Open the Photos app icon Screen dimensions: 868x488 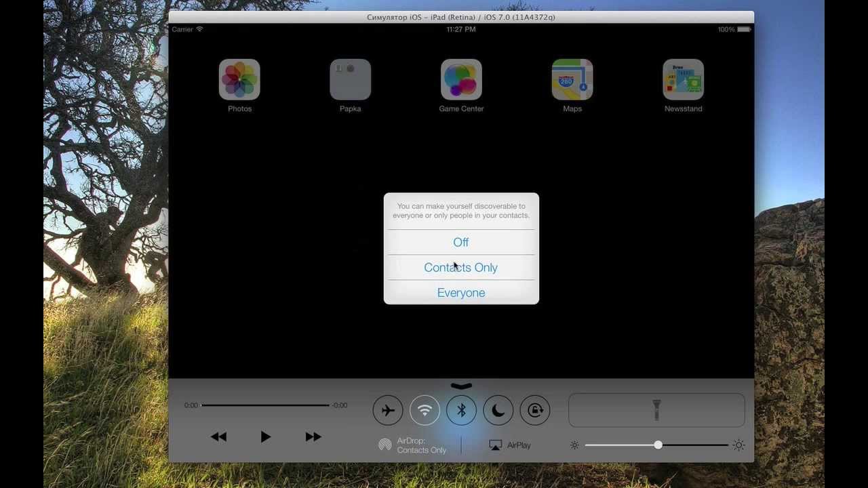[x=239, y=79]
